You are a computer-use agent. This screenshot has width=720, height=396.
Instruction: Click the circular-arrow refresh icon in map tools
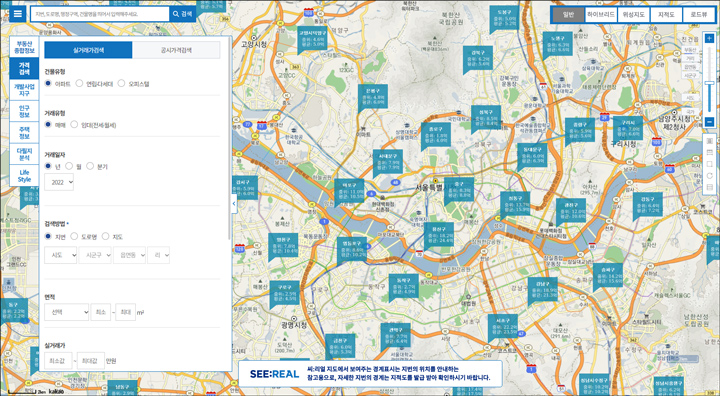[x=709, y=175]
